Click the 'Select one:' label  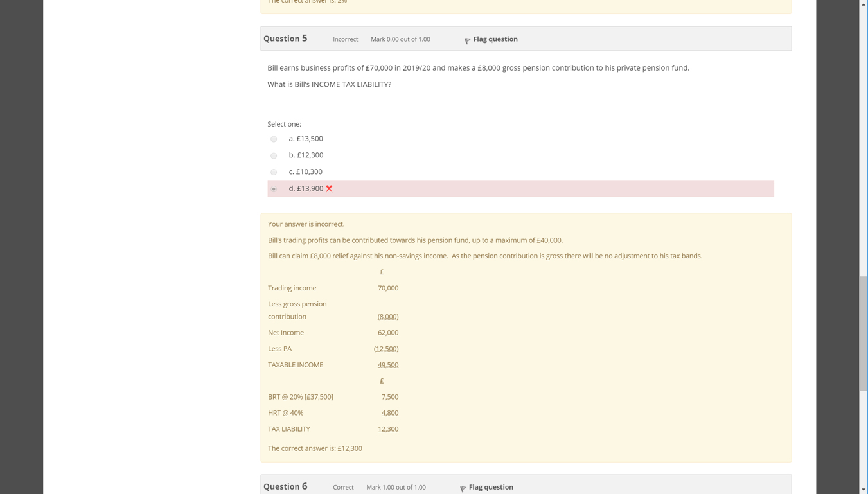click(x=284, y=124)
